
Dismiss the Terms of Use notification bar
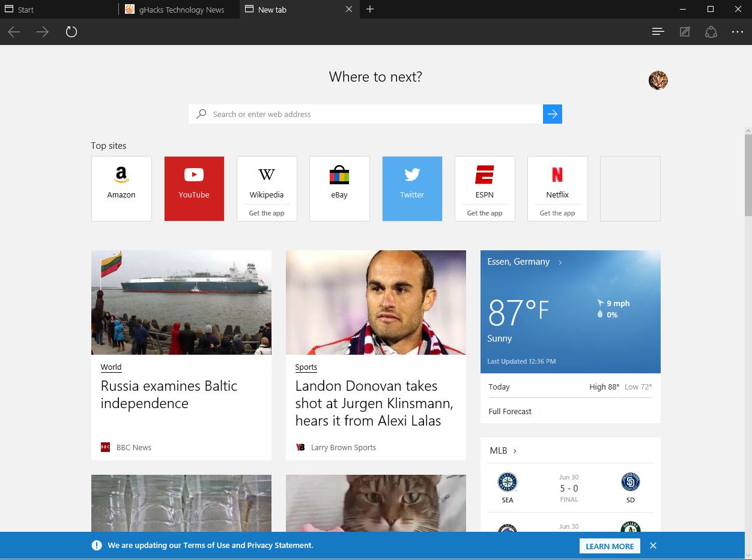point(653,546)
